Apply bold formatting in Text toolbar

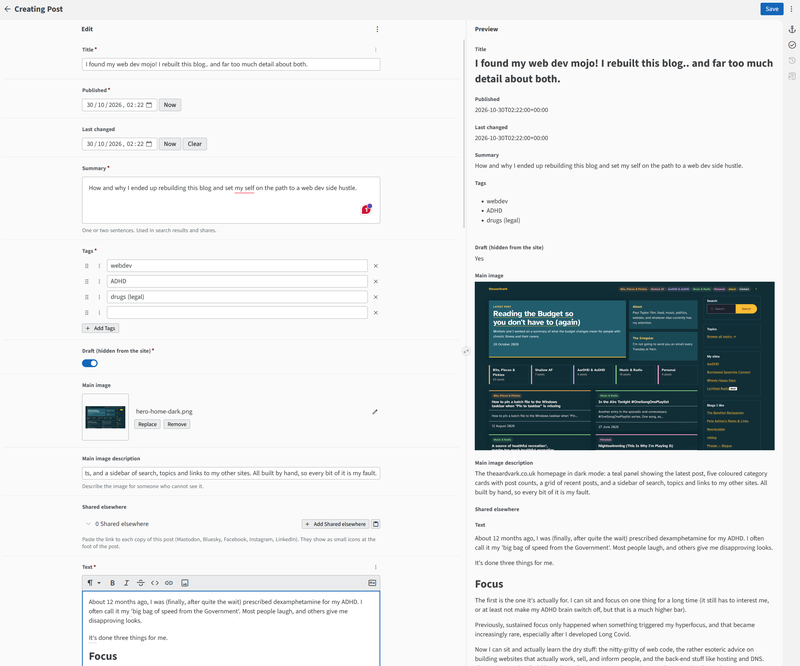[112, 583]
